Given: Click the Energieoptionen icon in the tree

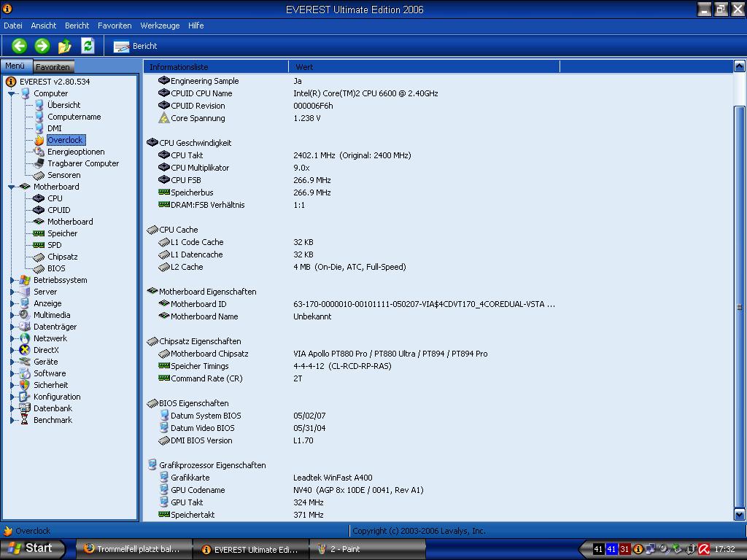Looking at the screenshot, I should [x=39, y=152].
